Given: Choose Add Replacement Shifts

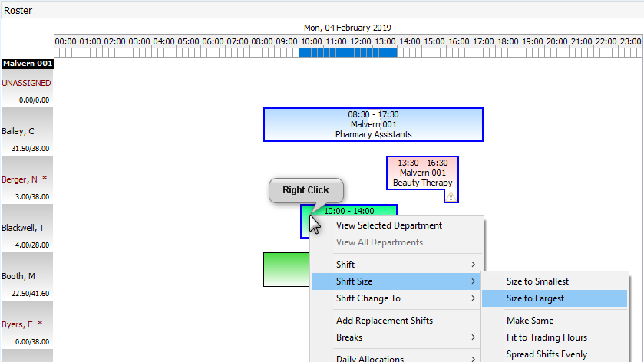Looking at the screenshot, I should pyautogui.click(x=385, y=321).
